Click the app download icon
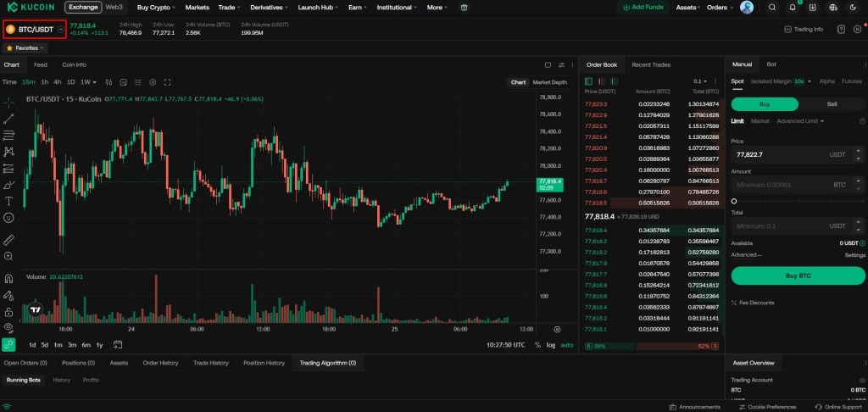 pyautogui.click(x=813, y=7)
